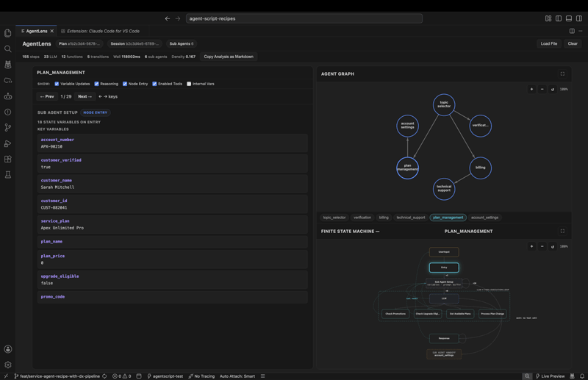Image resolution: width=588 pixels, height=380 pixels.
Task: Expand the Finite State Machine panel to fullscreen
Action: [562, 231]
